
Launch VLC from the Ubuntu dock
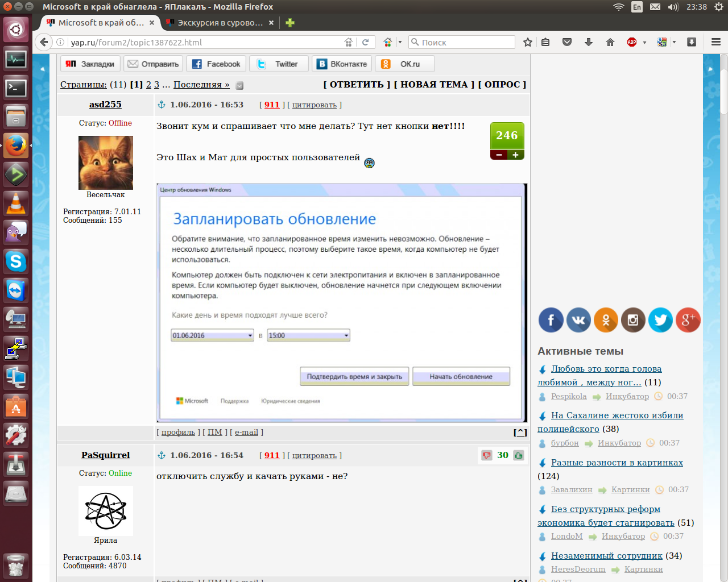pos(16,203)
